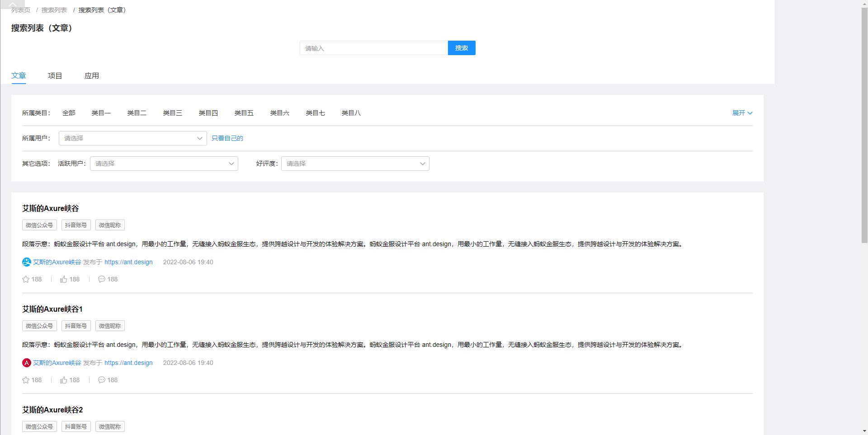Viewport: 868px width, 435px height.
Task: Open article title 艾斯的Axure峡谷1
Action: click(x=52, y=309)
